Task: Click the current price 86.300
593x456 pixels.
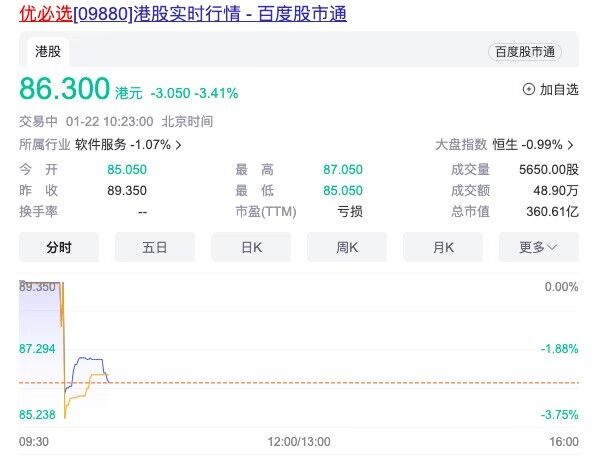Action: (64, 88)
